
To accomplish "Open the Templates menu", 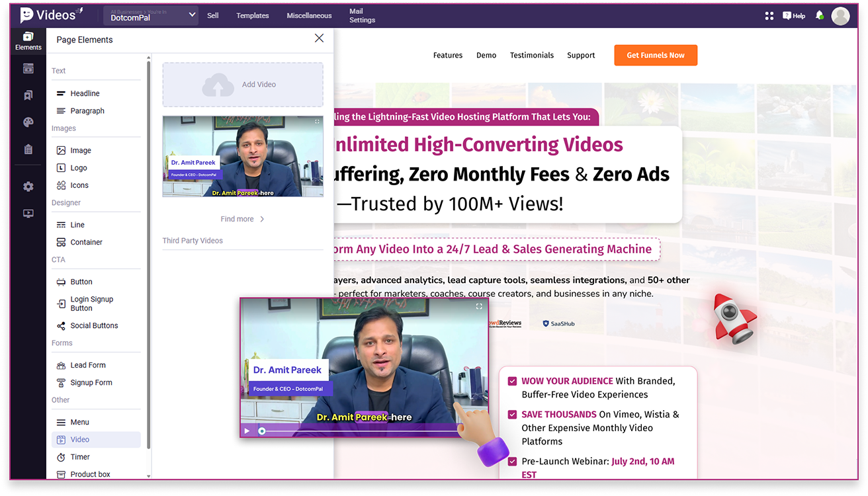I will (x=253, y=16).
